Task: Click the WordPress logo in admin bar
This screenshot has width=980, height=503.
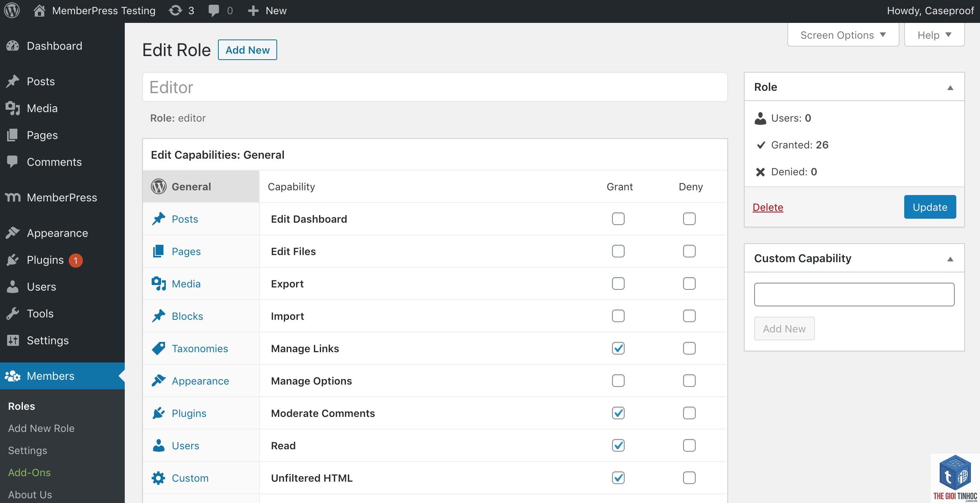Action: (x=12, y=11)
